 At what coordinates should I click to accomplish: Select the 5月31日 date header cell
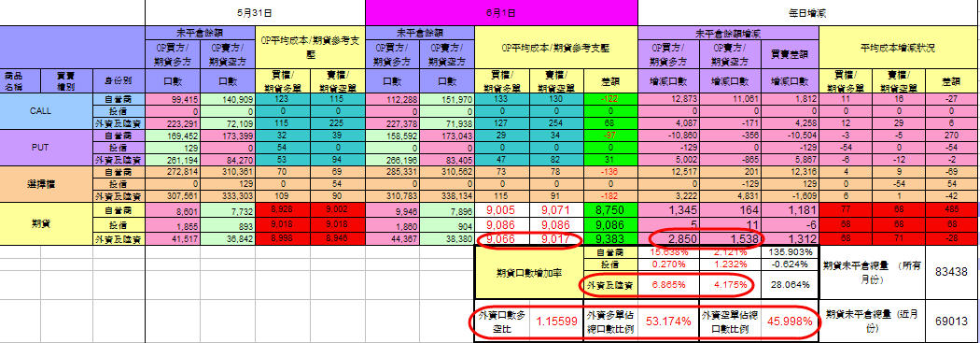click(x=255, y=12)
